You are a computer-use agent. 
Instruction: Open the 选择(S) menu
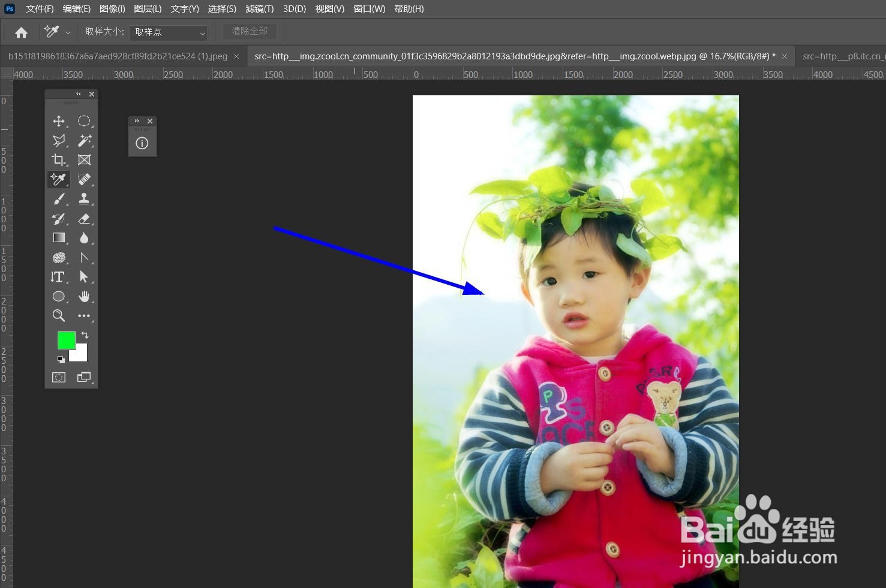click(x=222, y=9)
